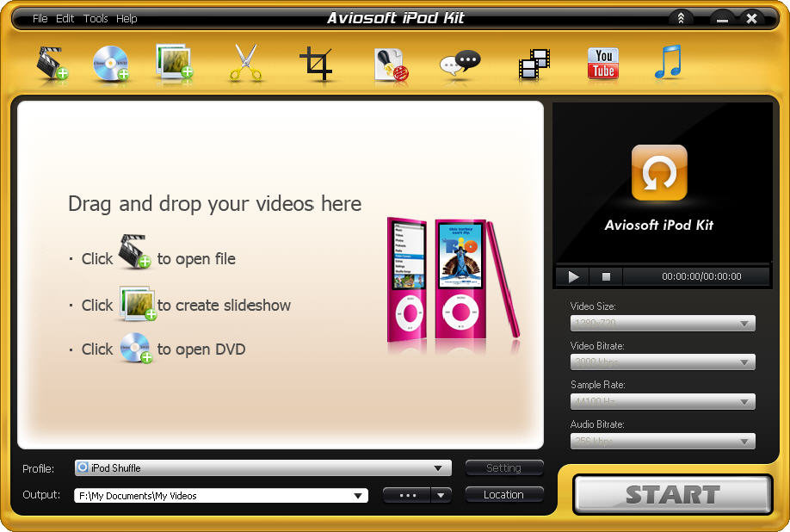The image size is (790, 532).
Task: Open the Help menu
Action: [127, 19]
